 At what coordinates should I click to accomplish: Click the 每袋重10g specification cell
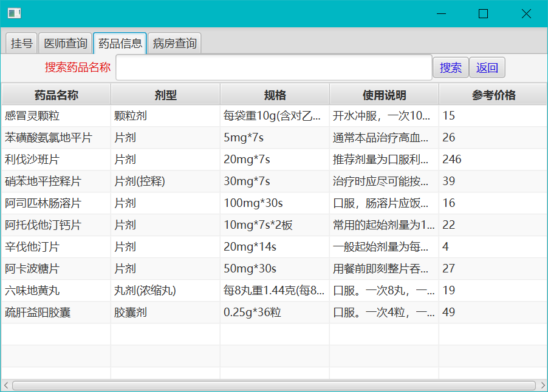[x=275, y=115]
